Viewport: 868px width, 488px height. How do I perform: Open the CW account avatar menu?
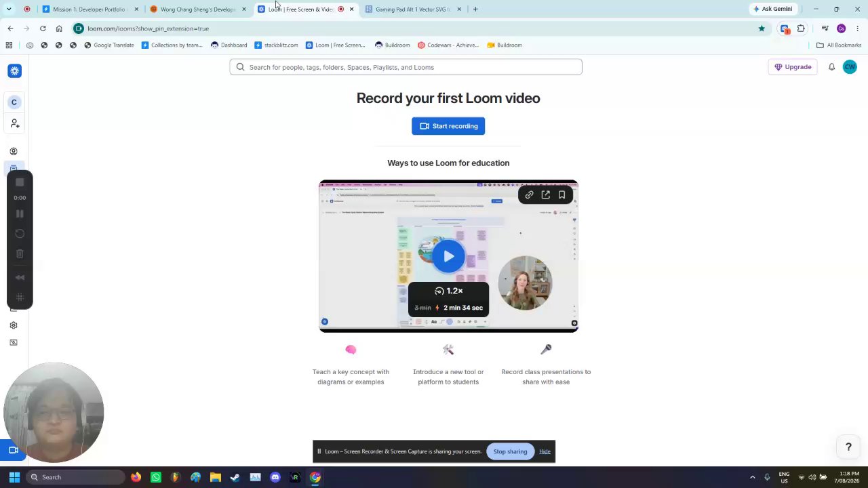tap(850, 67)
